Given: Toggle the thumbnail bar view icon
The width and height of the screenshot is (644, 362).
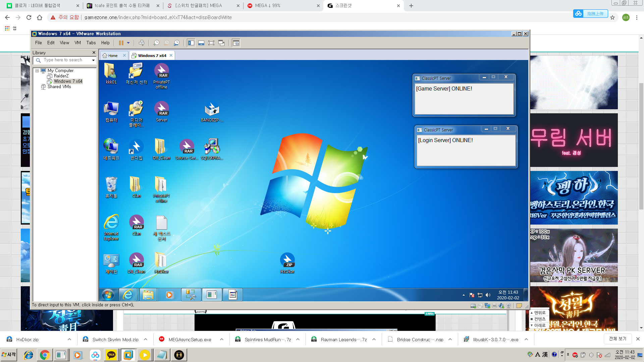Looking at the screenshot, I should click(201, 43).
